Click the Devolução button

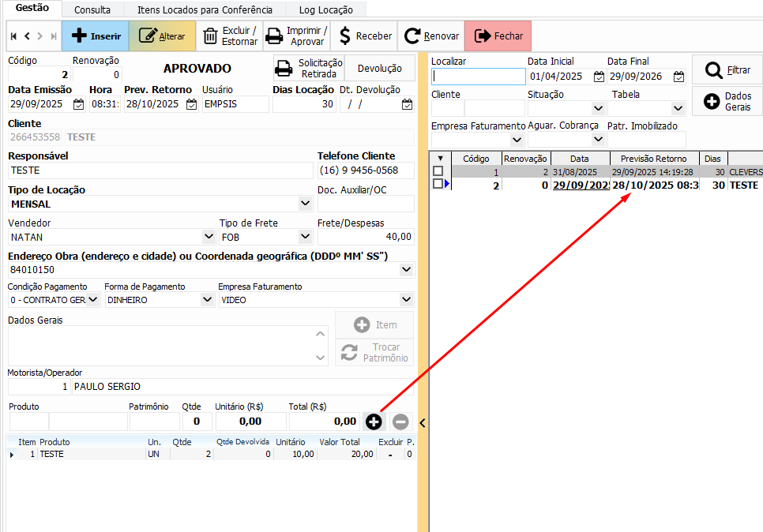coord(379,69)
